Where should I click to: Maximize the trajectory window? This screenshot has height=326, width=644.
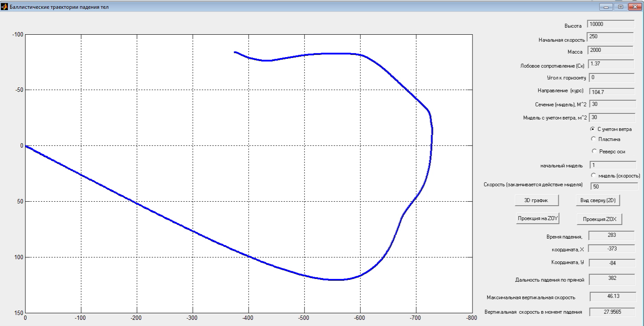[x=621, y=7]
